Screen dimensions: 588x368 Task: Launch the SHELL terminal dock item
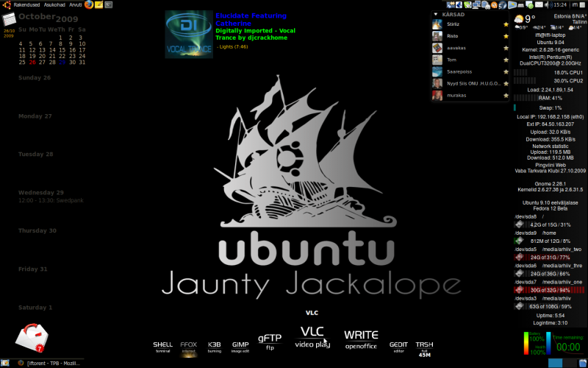162,347
